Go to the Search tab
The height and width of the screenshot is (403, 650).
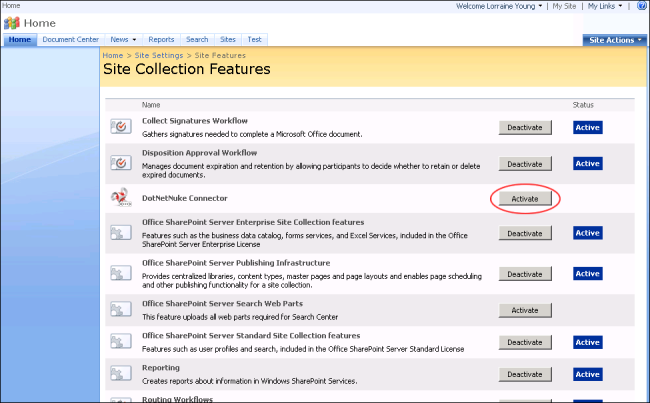197,39
